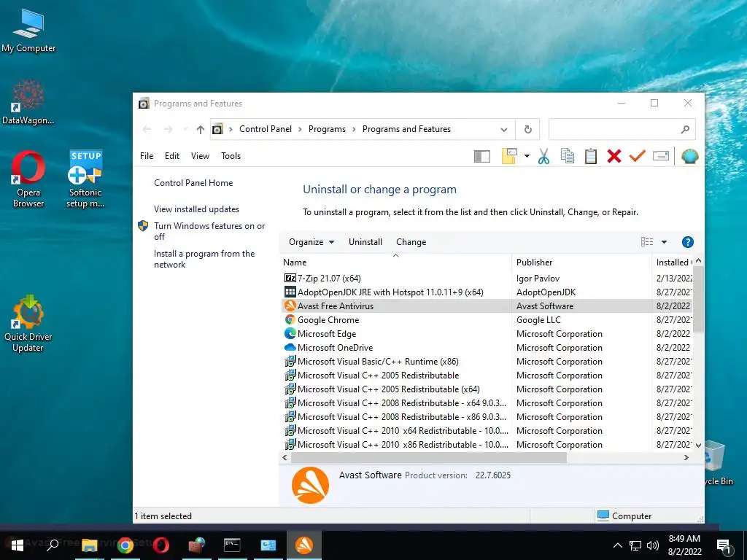Viewport: 747px width, 560px height.
Task: Open the Avast taskbar icon
Action: point(304,545)
